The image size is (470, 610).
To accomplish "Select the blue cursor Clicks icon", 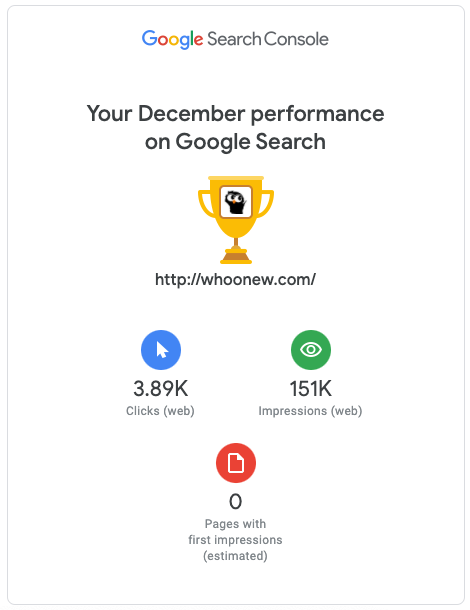I will click(x=161, y=350).
